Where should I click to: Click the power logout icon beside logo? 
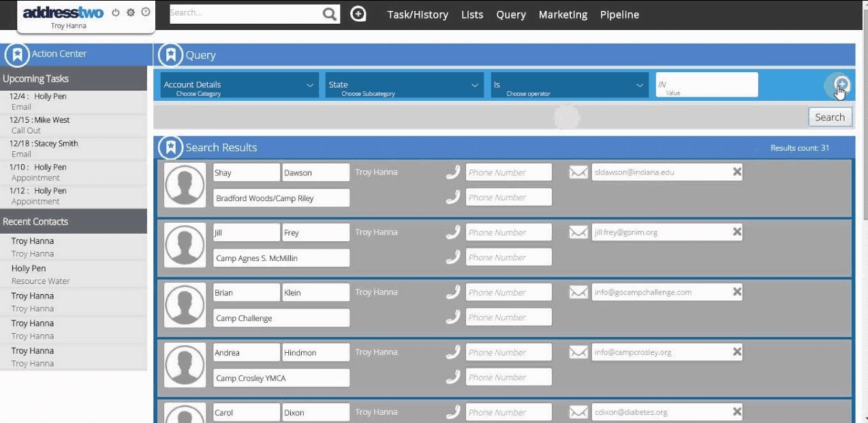116,12
